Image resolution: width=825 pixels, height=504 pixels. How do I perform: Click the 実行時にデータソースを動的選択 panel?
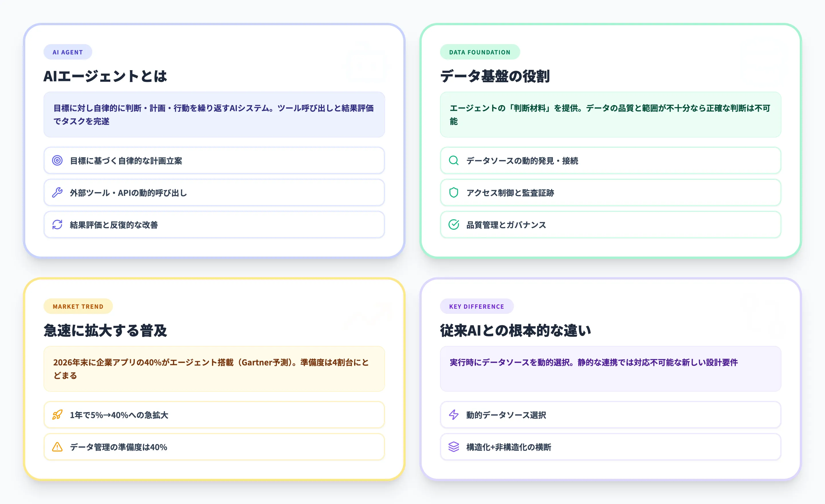(x=610, y=369)
